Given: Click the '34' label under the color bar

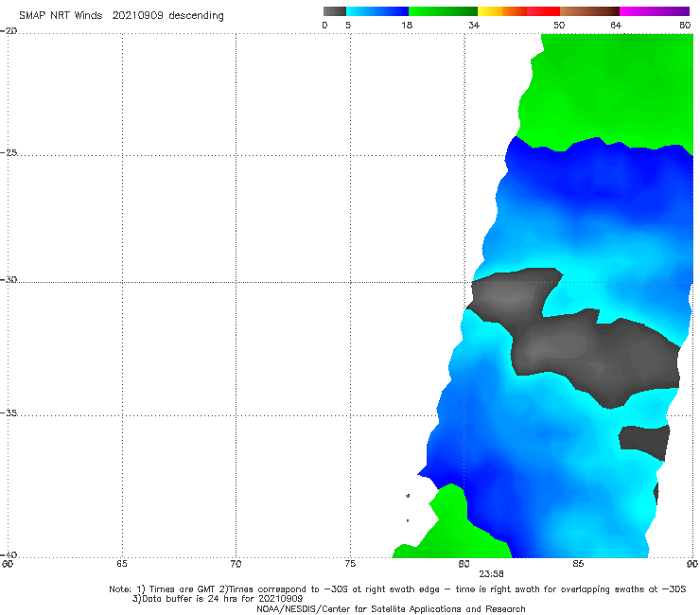Looking at the screenshot, I should tap(474, 25).
